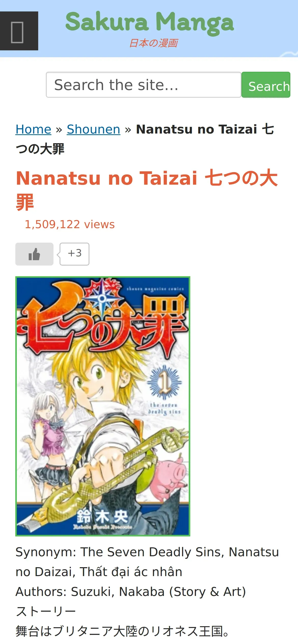Like the manga with thumbs-up icon
The height and width of the screenshot is (644, 298).
[x=34, y=254]
